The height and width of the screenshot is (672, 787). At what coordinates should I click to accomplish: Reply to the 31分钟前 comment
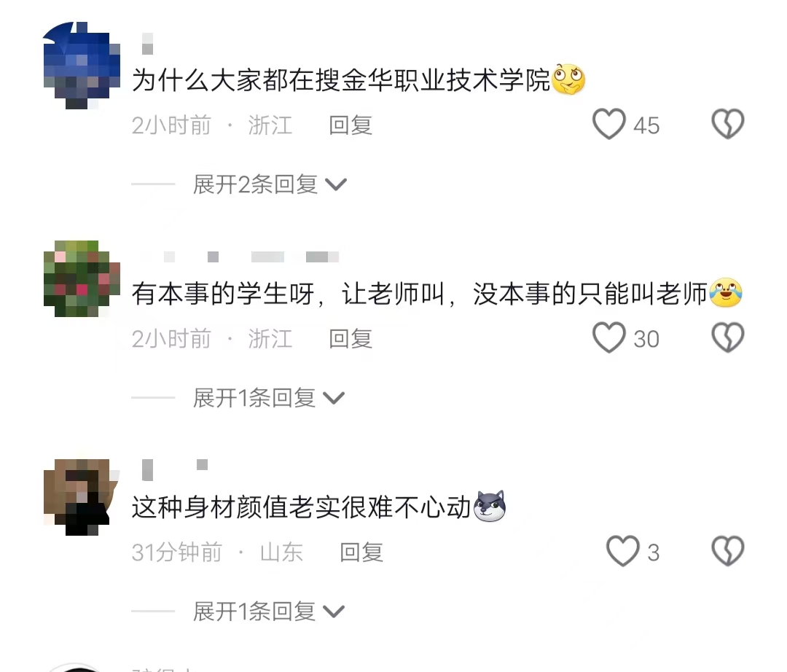click(361, 552)
